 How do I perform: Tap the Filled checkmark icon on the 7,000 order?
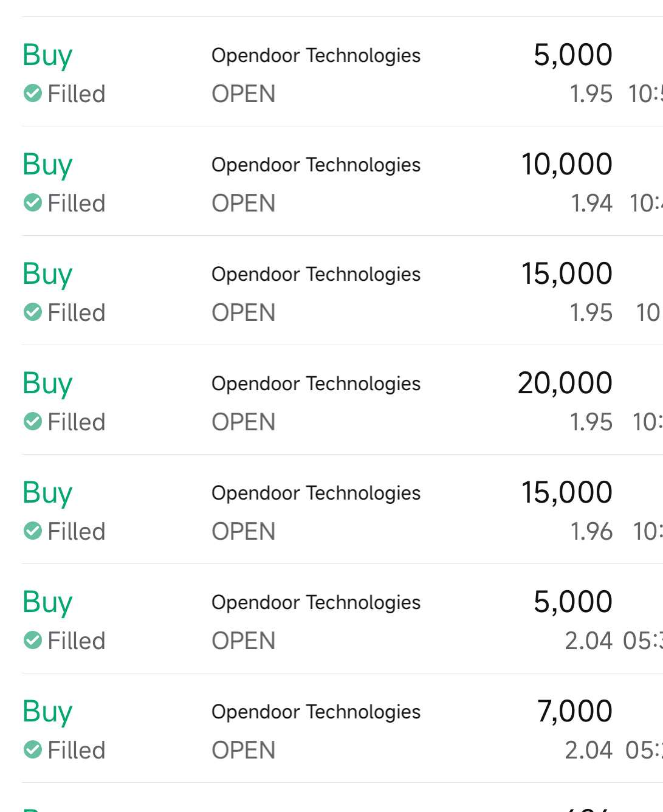tap(33, 750)
